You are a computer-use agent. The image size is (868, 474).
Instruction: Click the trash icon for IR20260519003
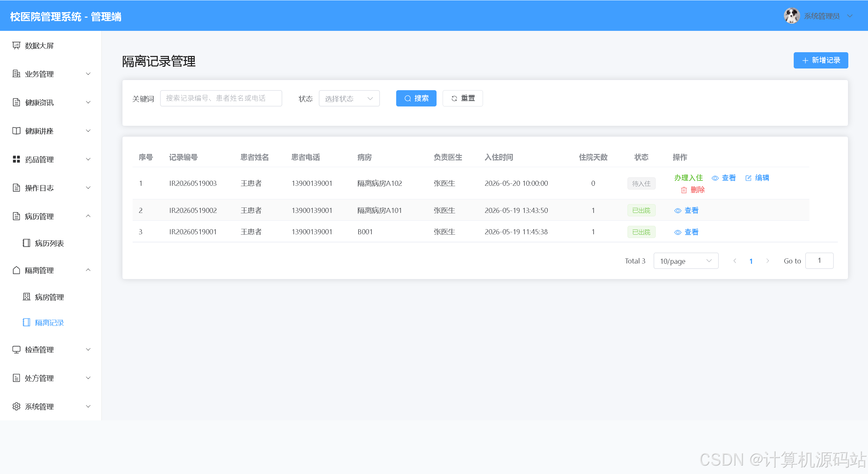point(684,190)
